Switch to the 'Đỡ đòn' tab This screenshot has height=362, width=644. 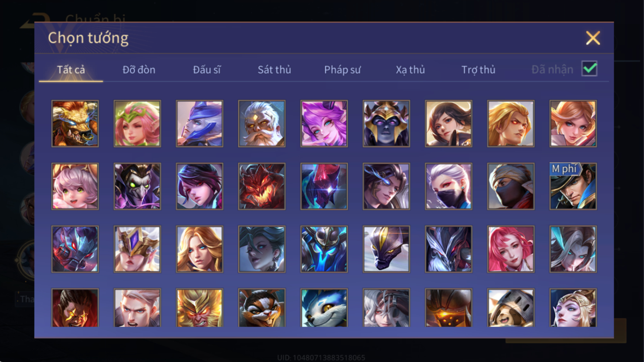(139, 70)
